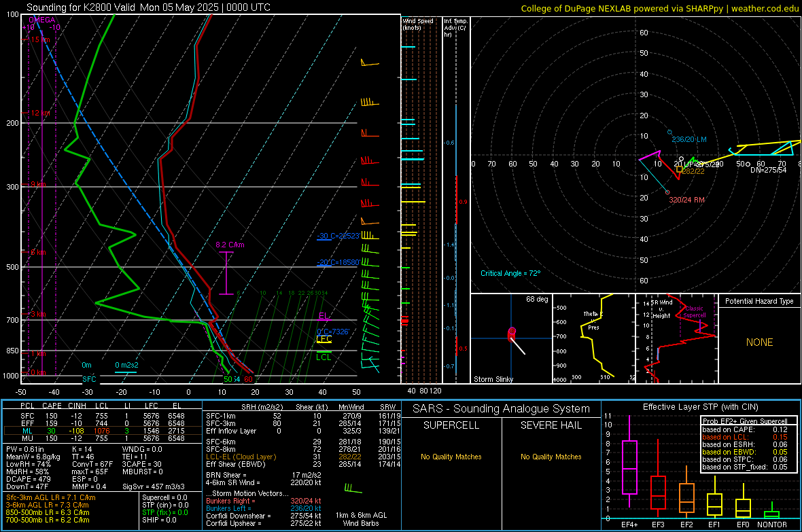Click the SARS - Sounding Analogue System header
Viewport: 802px width, 532px height.
point(502,409)
